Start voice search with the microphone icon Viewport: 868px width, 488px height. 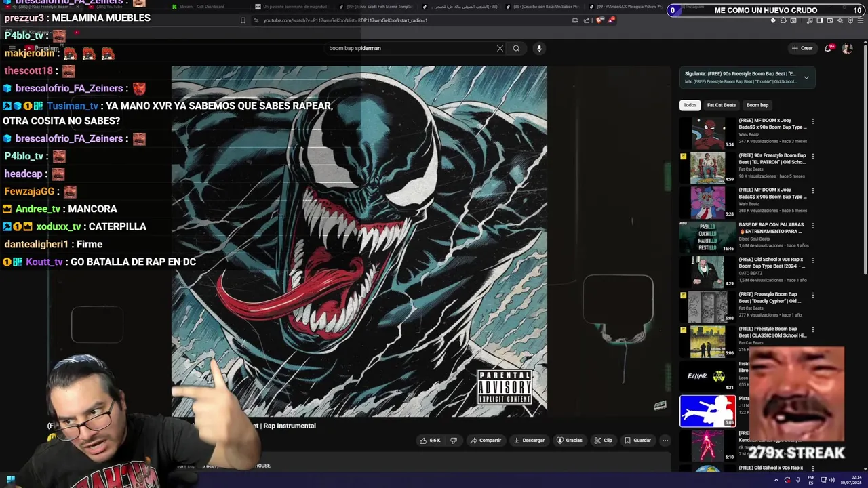pyautogui.click(x=539, y=48)
